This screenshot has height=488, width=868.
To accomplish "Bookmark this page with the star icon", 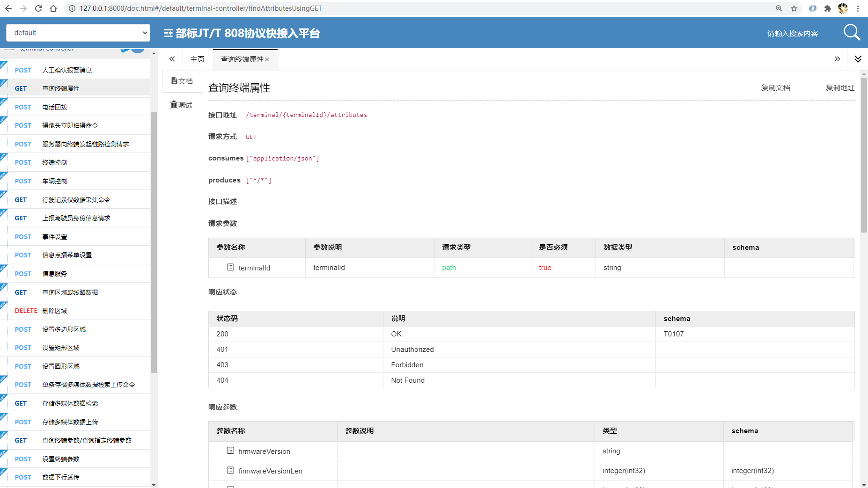I will [794, 8].
